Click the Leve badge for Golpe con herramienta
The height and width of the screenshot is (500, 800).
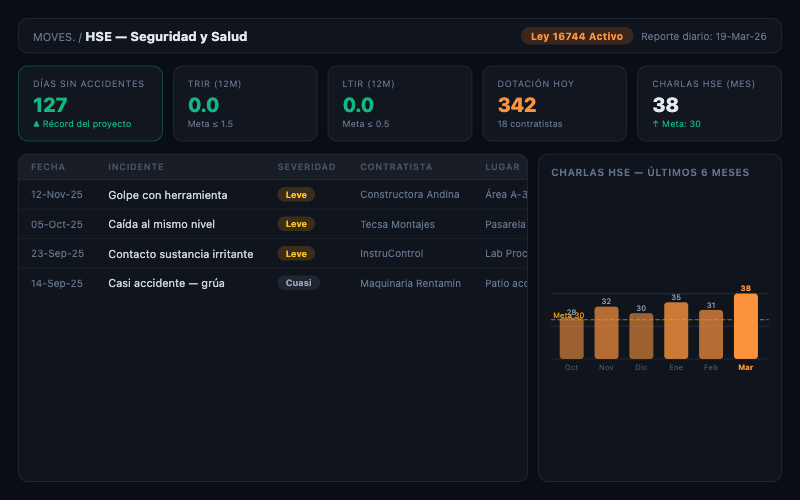[296, 195]
